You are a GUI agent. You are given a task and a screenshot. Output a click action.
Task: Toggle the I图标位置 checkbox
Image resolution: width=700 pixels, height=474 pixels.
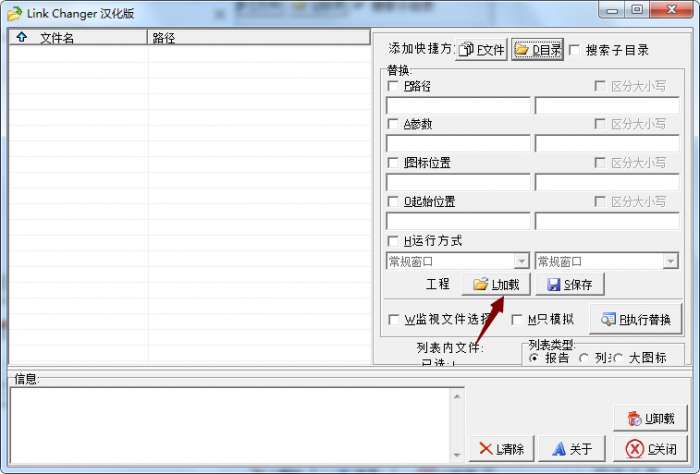tap(393, 162)
